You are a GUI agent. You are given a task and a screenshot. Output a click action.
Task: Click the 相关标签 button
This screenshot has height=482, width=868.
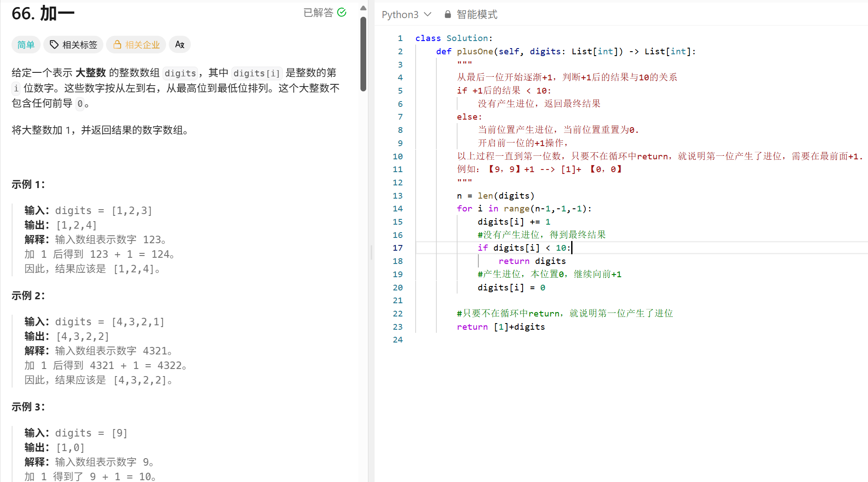pyautogui.click(x=73, y=45)
